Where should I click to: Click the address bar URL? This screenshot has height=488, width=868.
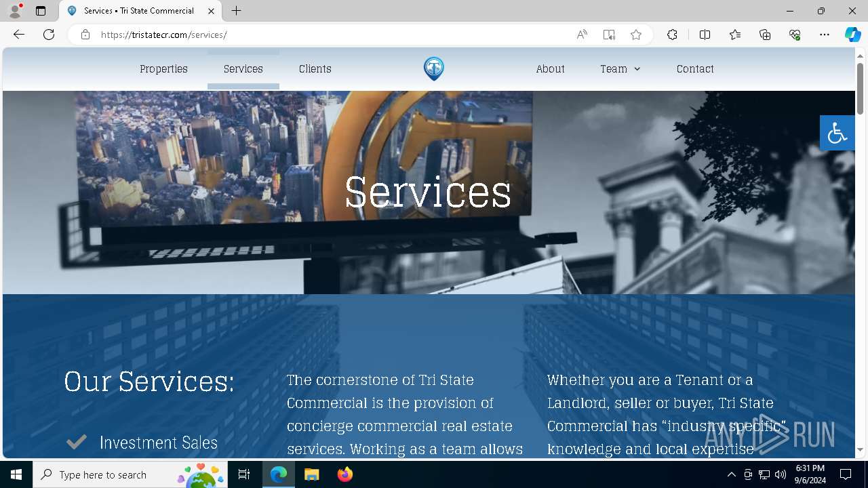[163, 35]
